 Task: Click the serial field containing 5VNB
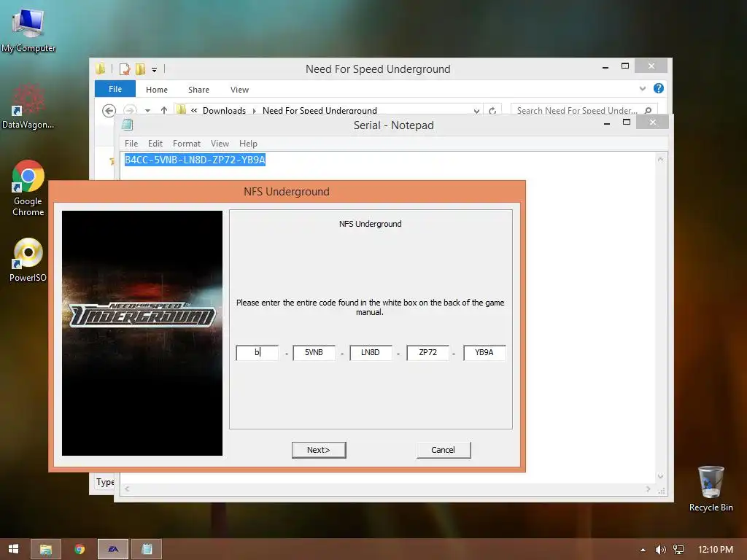[x=314, y=353]
